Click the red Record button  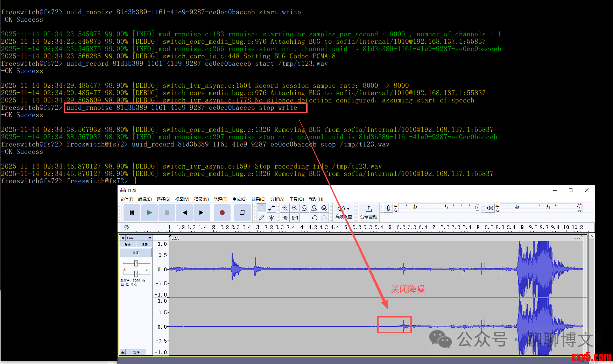pos(222,213)
